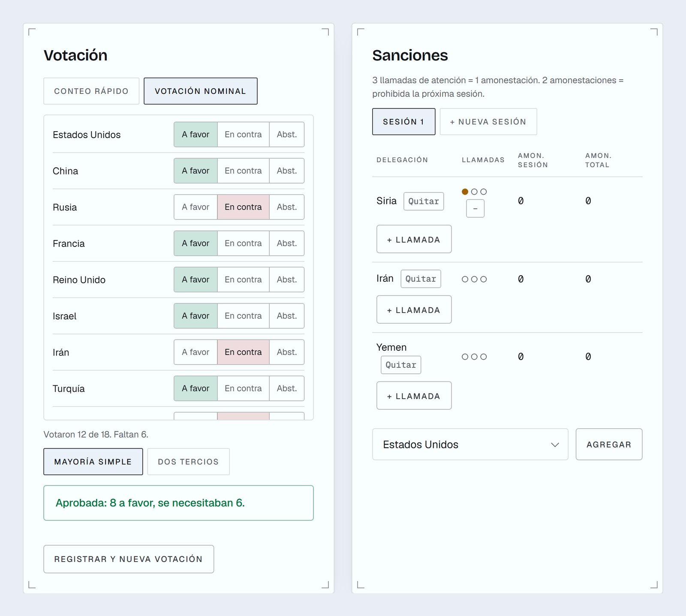Click 'Votaron 12 de 18. Faltan 6.' status
686x616 pixels.
point(96,434)
